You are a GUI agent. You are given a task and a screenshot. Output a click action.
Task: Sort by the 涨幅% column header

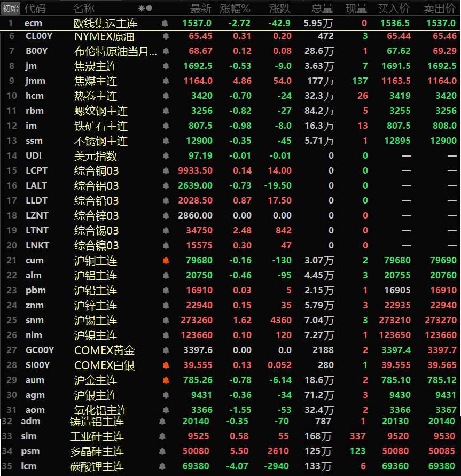click(238, 9)
